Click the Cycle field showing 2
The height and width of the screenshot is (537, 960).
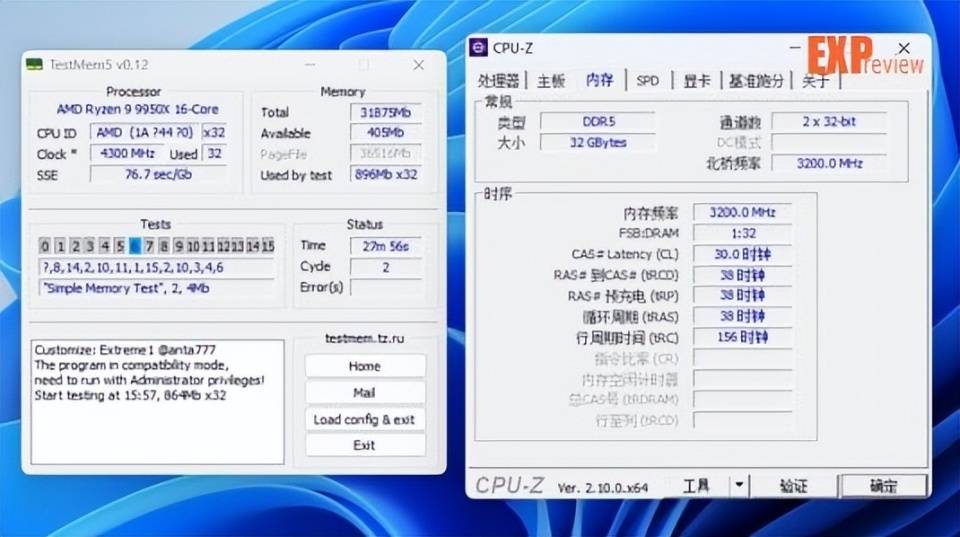point(385,267)
